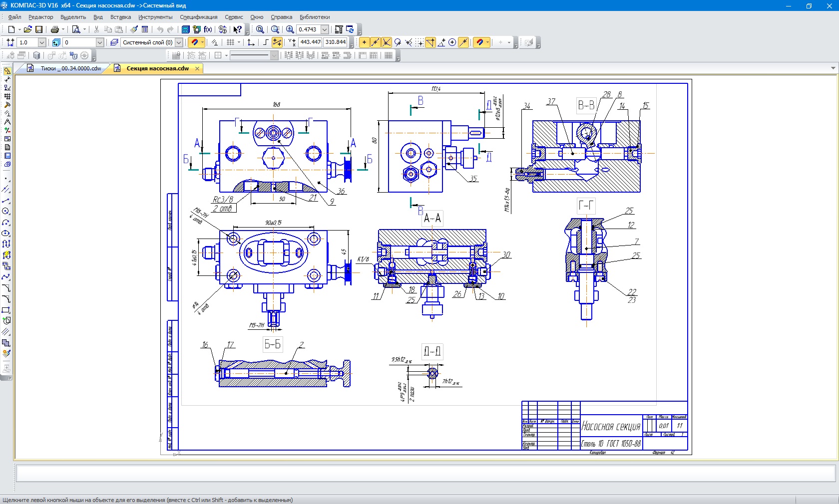Open the Инструменты menu

[155, 17]
